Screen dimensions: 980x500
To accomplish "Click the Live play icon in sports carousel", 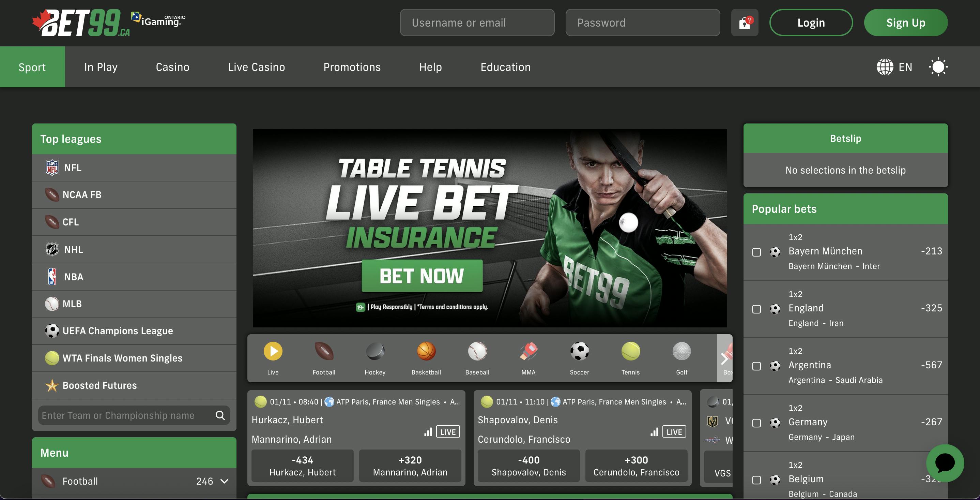I will coord(273,351).
